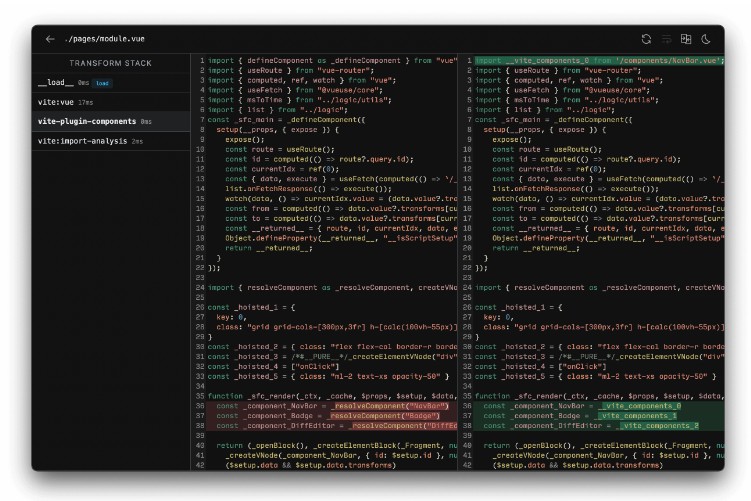Click right pane _hoisted_5 ml-2 text-xs line
The width and height of the screenshot is (751, 501).
(x=595, y=376)
